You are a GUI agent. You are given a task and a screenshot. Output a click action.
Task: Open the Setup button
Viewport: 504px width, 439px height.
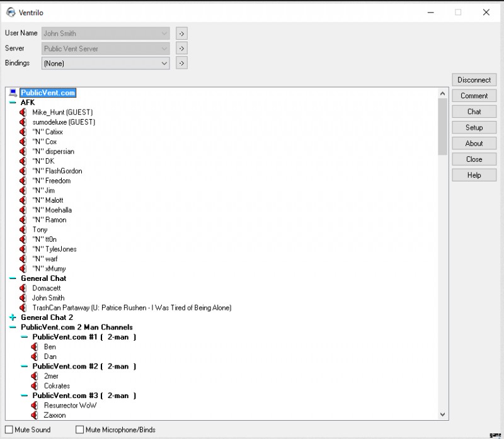click(474, 128)
